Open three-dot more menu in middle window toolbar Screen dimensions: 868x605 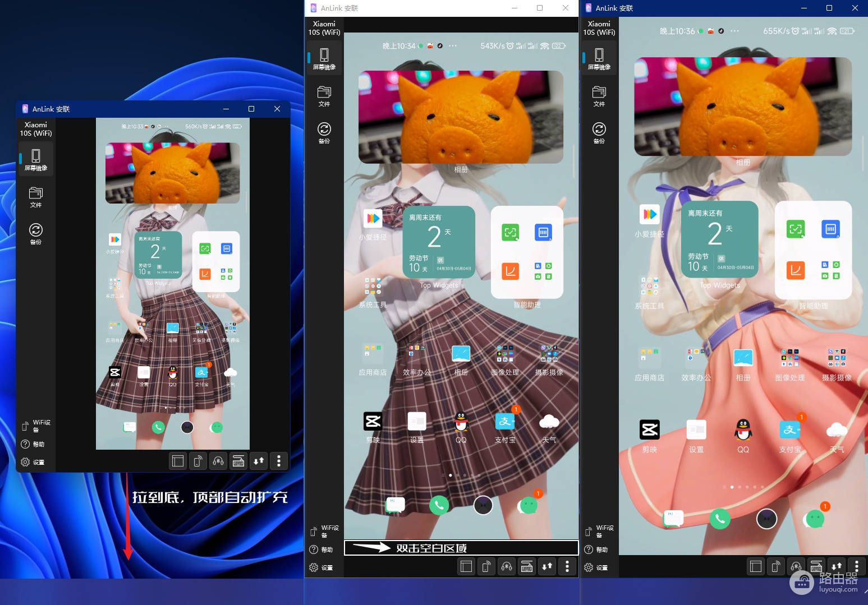coord(567,566)
